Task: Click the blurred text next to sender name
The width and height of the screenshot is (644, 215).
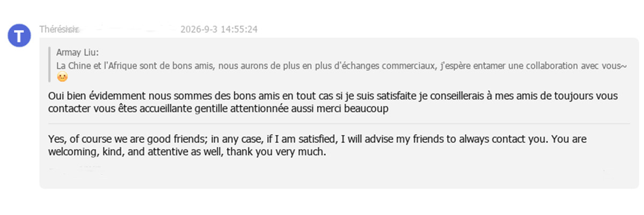Action: [x=129, y=29]
